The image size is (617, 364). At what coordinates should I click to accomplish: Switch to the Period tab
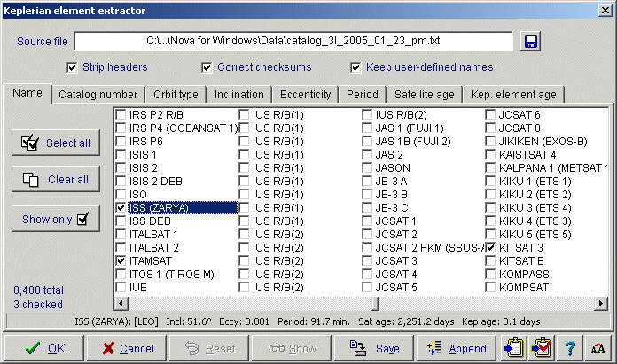(x=363, y=95)
